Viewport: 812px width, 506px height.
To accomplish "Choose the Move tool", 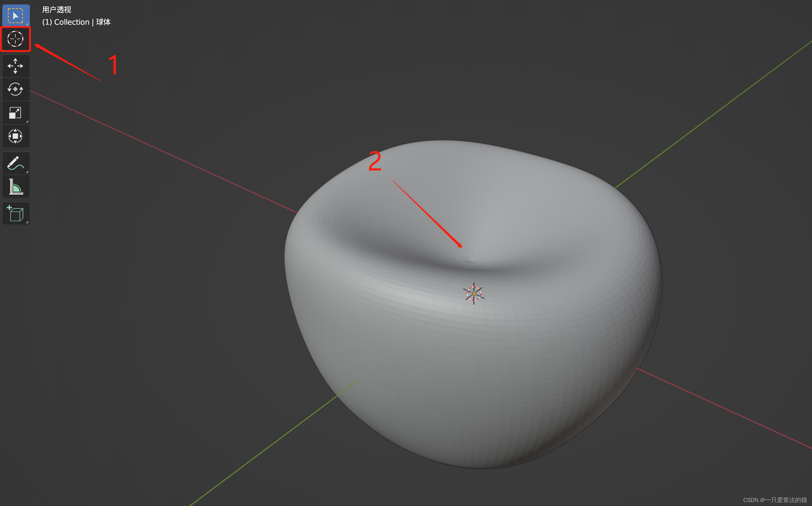I will coord(15,66).
